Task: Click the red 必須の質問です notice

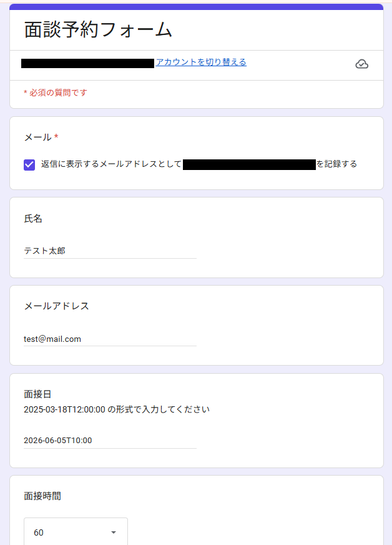Action: point(55,92)
